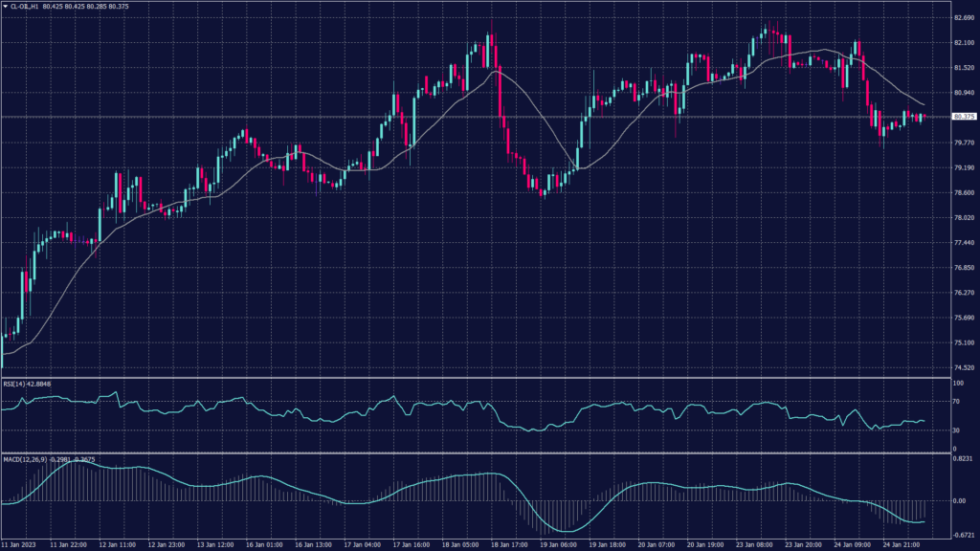
Task: Click the 11 Jan 2023 date label
Action: pos(20,544)
